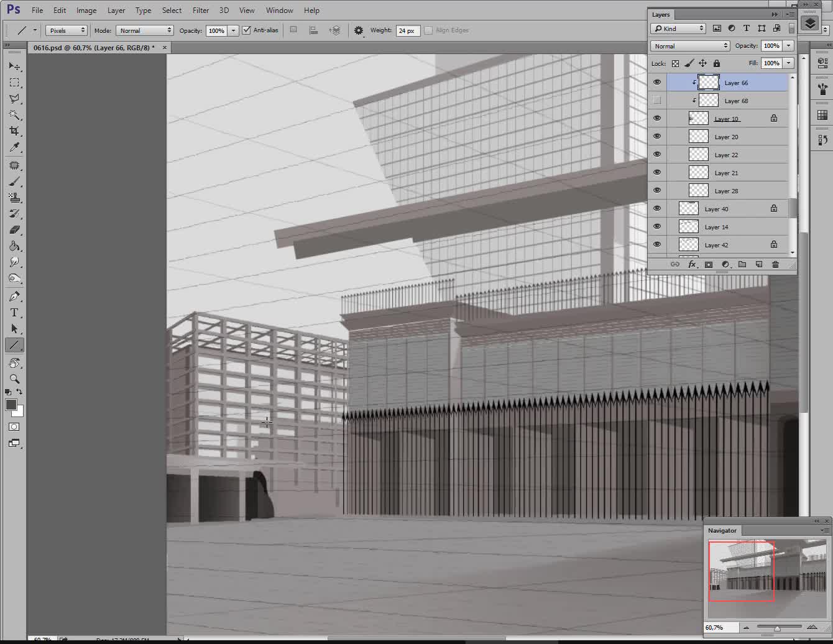This screenshot has height=644, width=833.
Task: Open the layer blend mode dropdown
Action: pyautogui.click(x=690, y=46)
